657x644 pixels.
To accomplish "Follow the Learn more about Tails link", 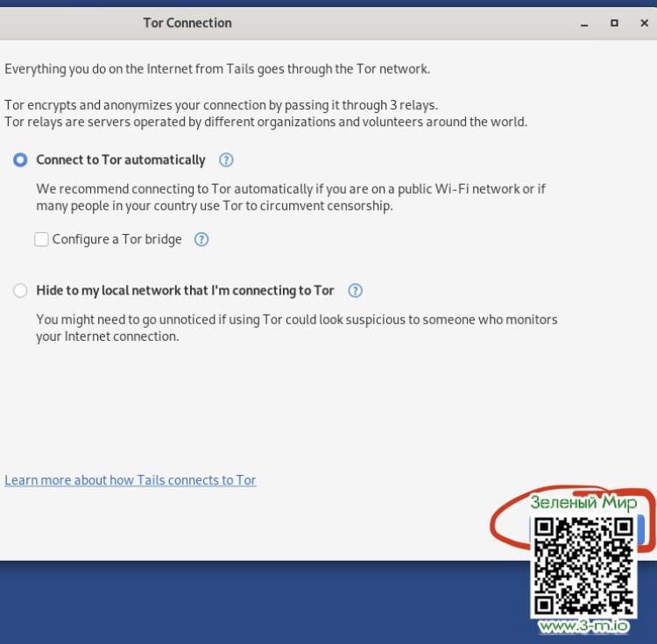I will click(131, 480).
